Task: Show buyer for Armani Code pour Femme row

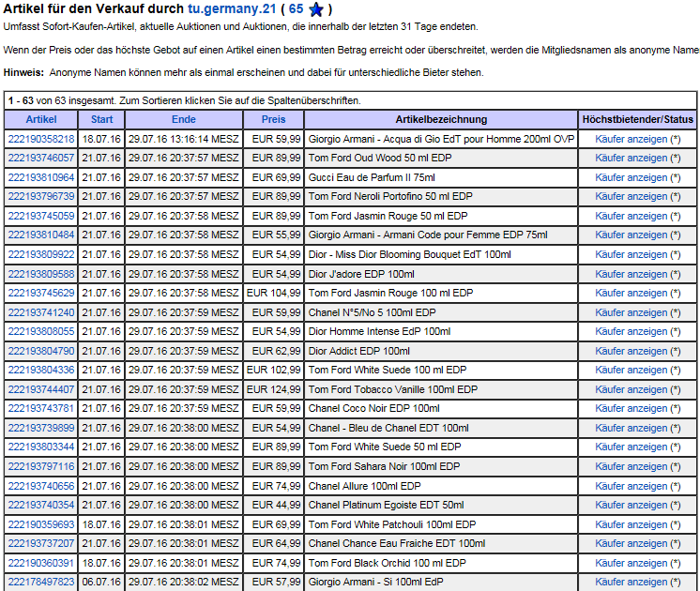Action: (x=631, y=235)
